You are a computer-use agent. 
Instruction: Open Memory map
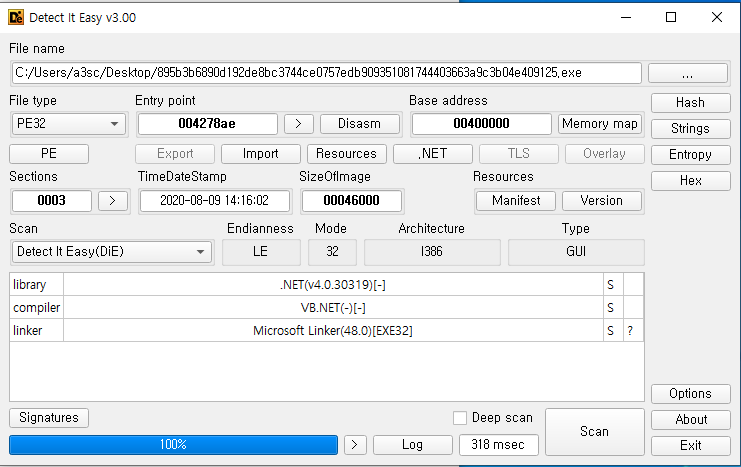pyautogui.click(x=600, y=124)
